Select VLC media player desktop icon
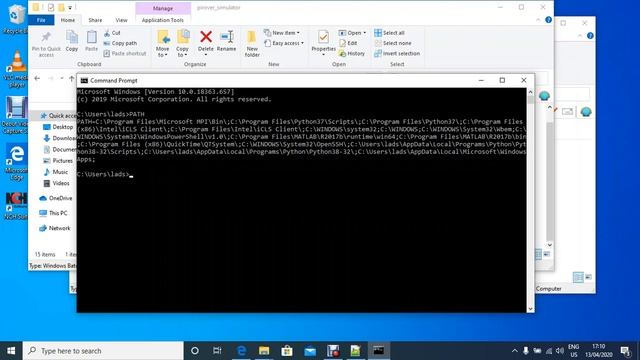This screenshot has width=640, height=360. coord(16,69)
